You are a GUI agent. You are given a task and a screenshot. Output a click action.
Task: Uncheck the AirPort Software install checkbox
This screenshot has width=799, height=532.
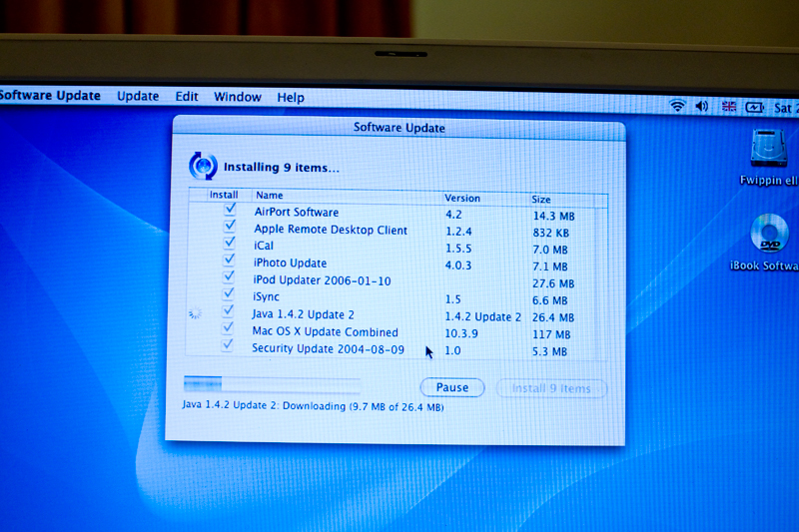click(231, 211)
